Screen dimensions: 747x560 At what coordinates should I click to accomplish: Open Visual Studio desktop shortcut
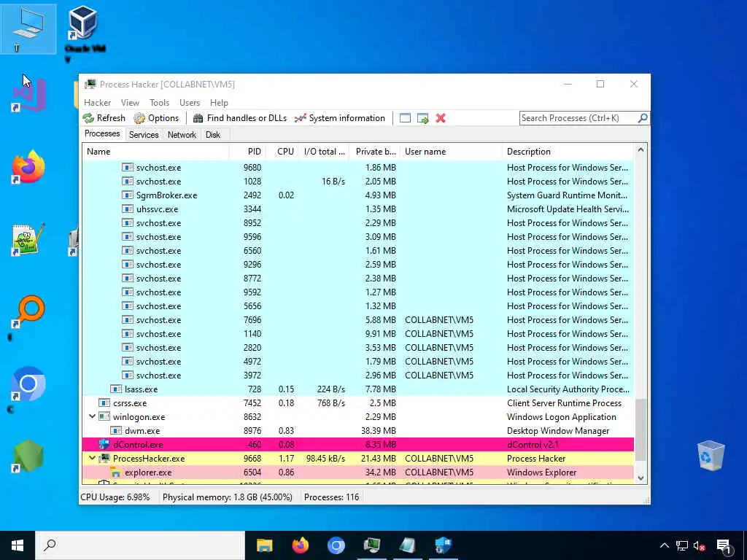29,96
